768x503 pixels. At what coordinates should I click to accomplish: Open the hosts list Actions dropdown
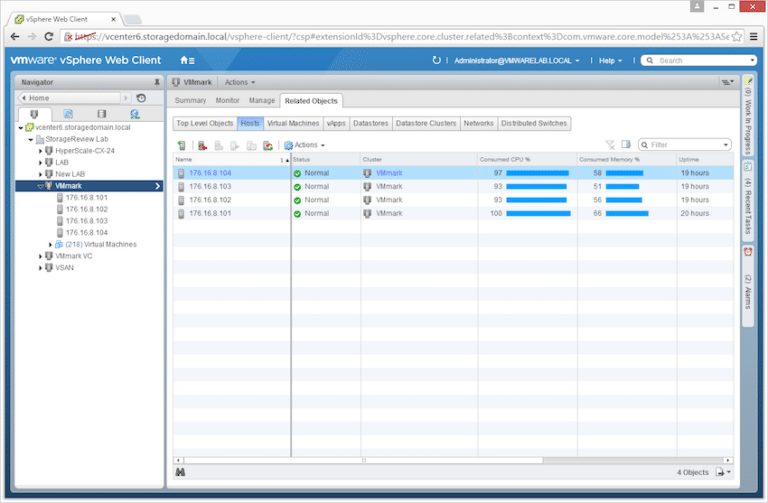(305, 145)
